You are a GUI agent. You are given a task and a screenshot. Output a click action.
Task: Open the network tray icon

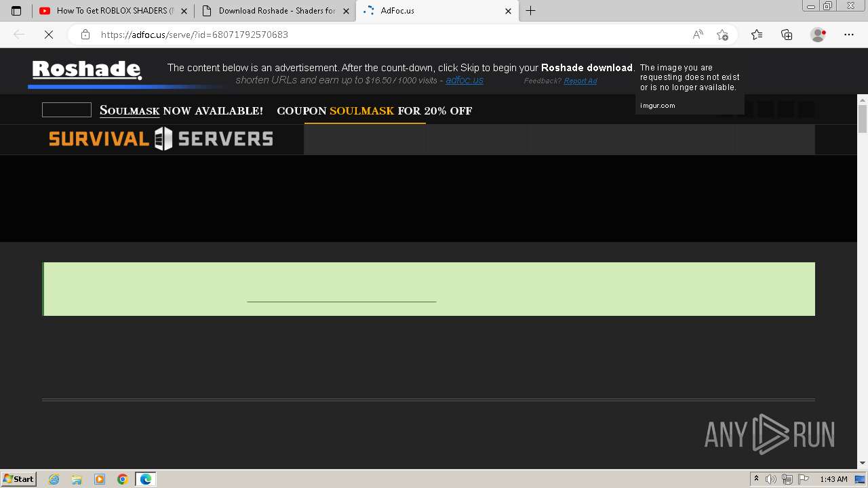click(787, 479)
